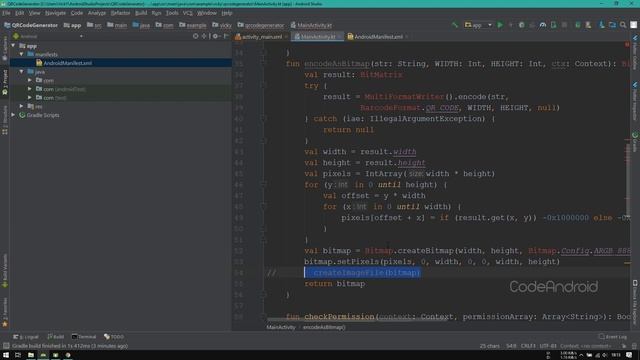This screenshot has height=360, width=640.
Task: Open the Analyze menu
Action: coord(97,13)
